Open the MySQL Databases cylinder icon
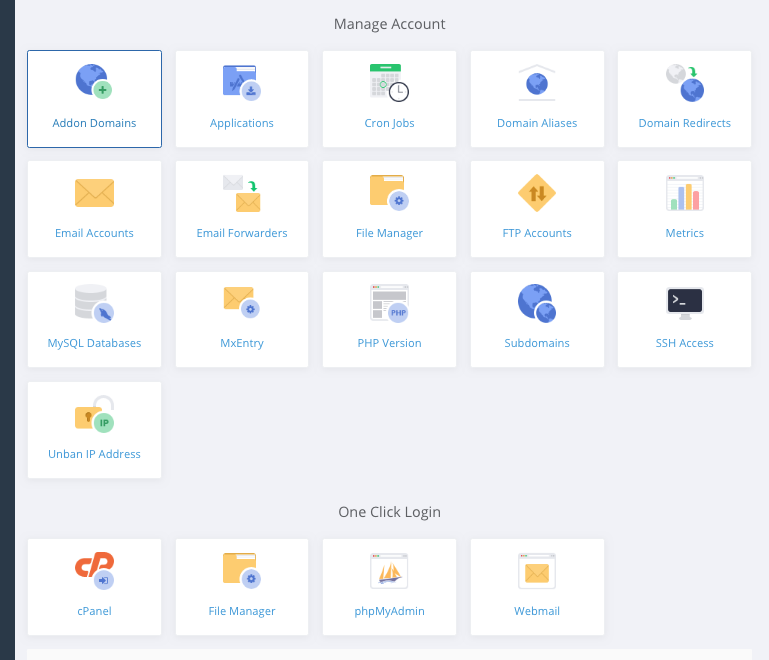This screenshot has height=660, width=769. click(94, 302)
